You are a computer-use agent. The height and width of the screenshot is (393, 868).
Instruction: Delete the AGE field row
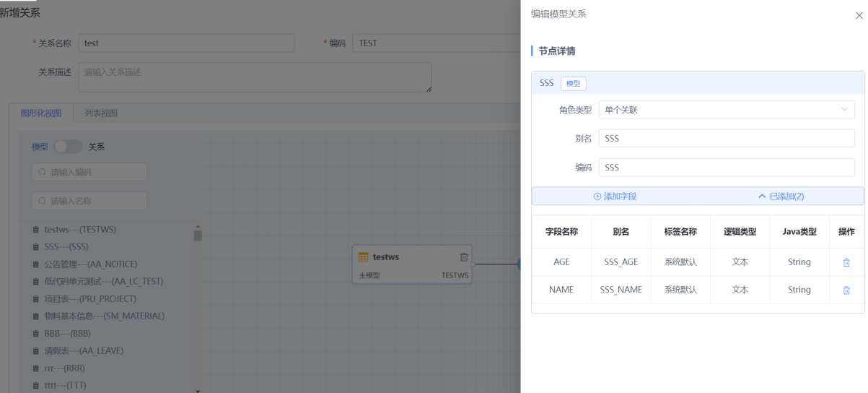pyautogui.click(x=846, y=263)
